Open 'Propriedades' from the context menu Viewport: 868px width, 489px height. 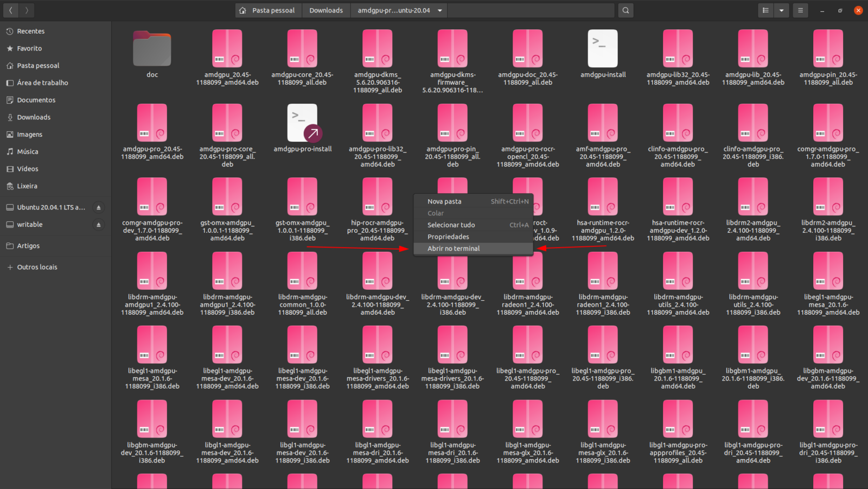point(448,237)
